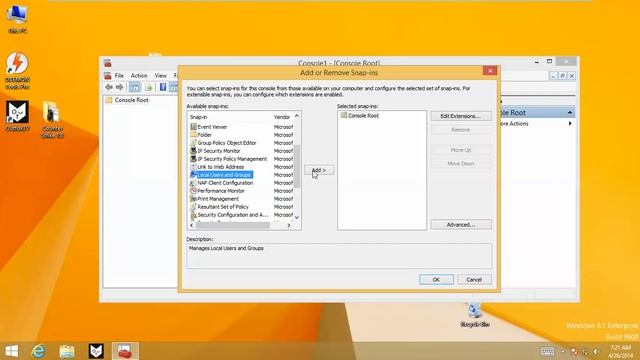Open the View menu in Console1
This screenshot has width=640, height=360.
[x=160, y=76]
